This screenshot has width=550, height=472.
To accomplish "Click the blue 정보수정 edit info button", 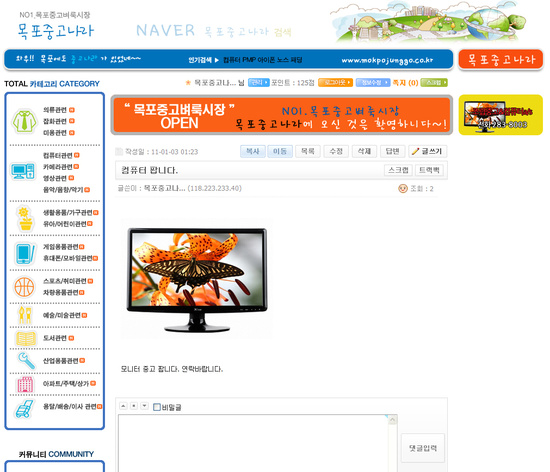I will coord(373,82).
